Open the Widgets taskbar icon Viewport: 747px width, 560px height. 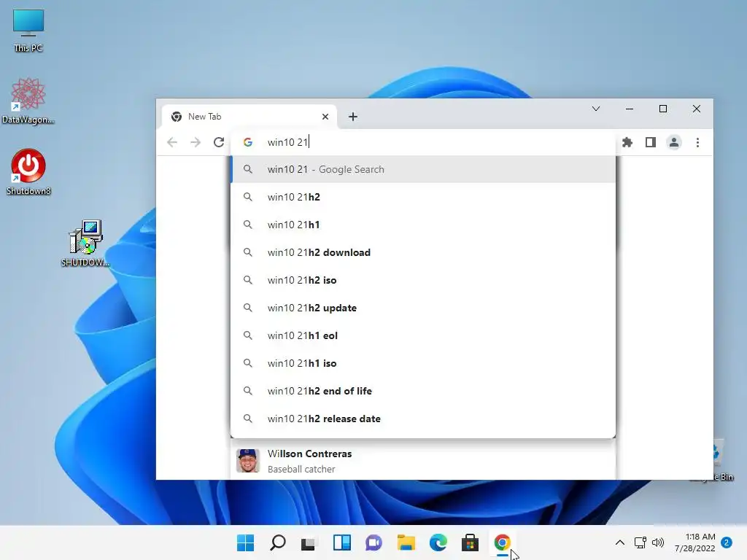tap(342, 542)
